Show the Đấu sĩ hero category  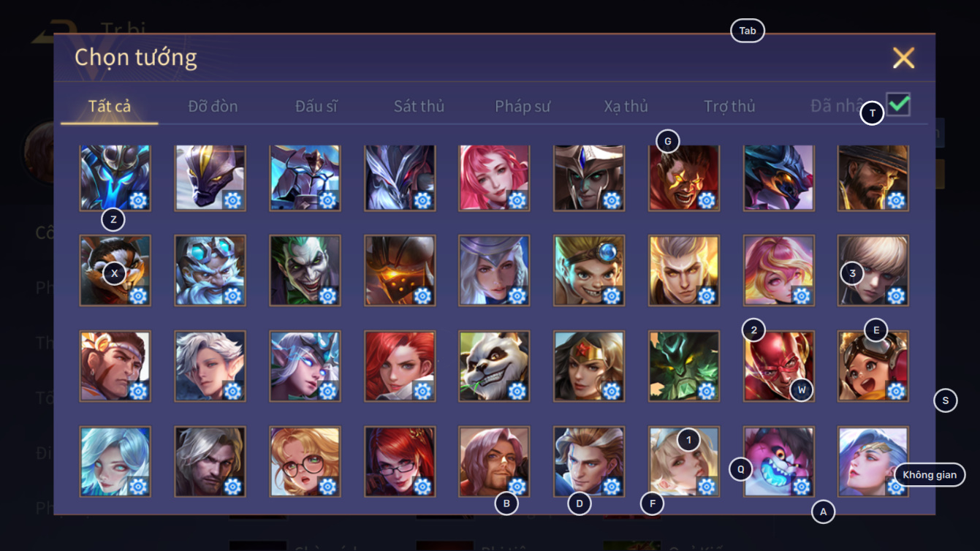click(316, 106)
